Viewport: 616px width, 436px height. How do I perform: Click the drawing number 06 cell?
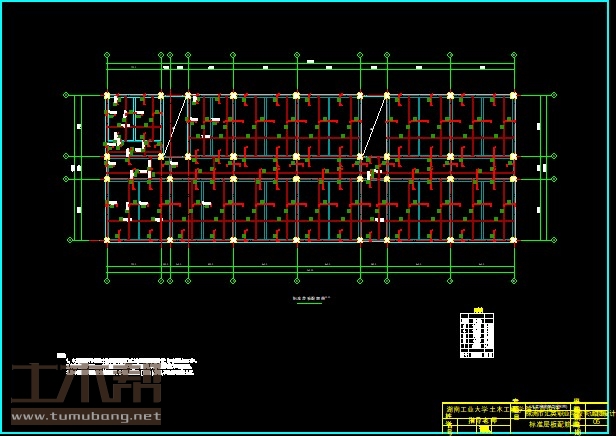596,422
